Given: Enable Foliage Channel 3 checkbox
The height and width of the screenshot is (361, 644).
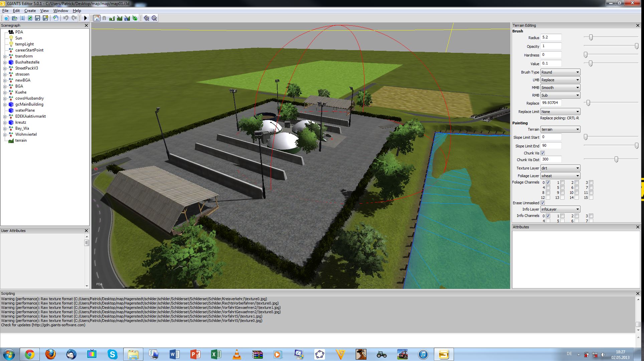Looking at the screenshot, I should (x=591, y=183).
